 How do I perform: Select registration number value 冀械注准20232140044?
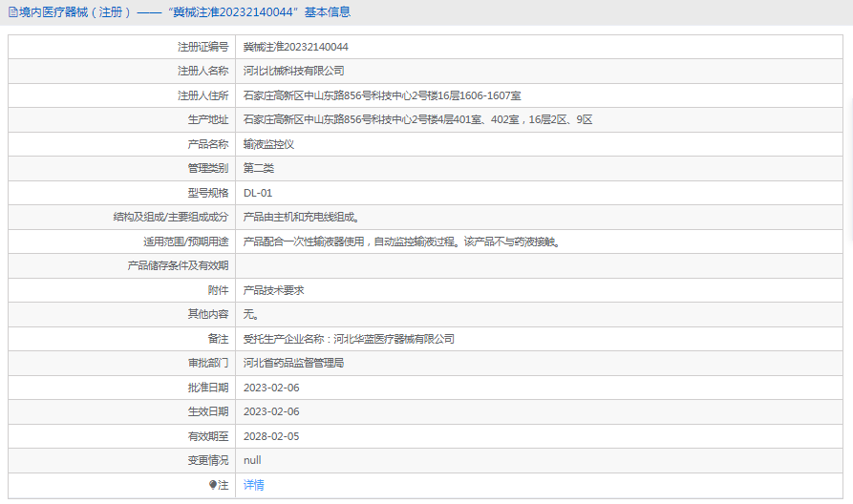click(295, 47)
